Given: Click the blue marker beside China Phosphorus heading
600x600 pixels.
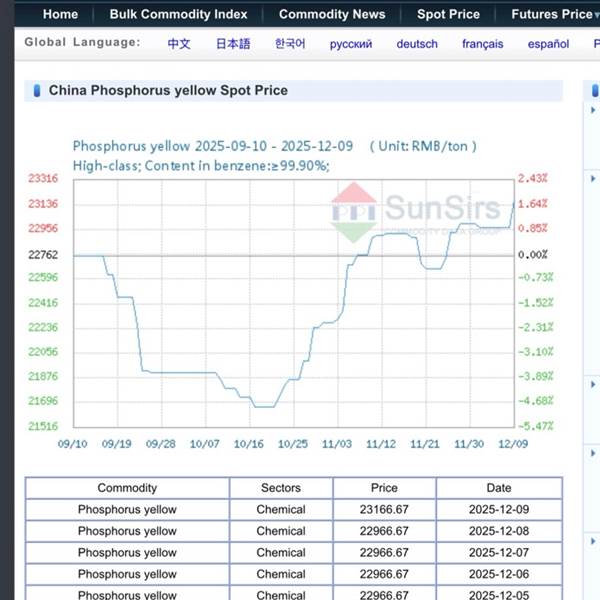Looking at the screenshot, I should click(x=37, y=91).
